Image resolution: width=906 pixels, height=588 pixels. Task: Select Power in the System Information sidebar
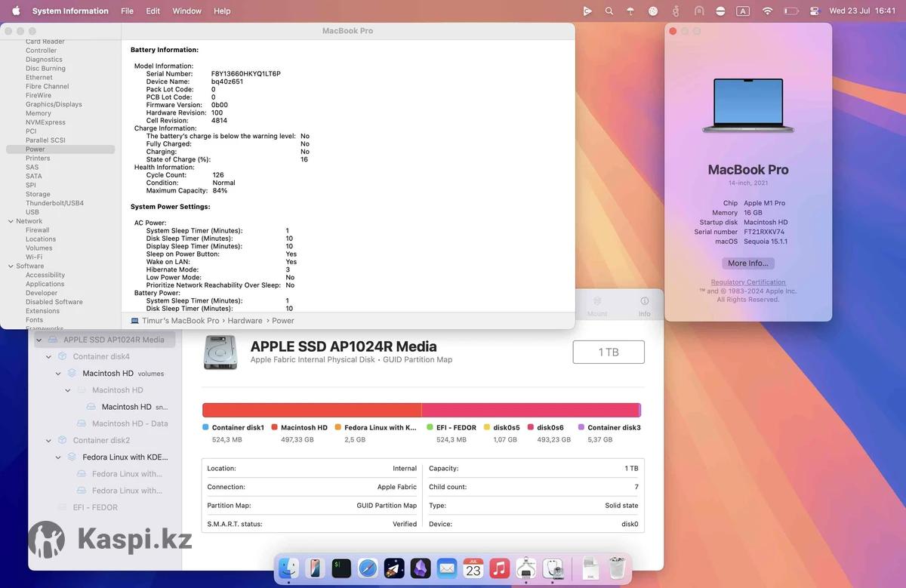[60, 149]
